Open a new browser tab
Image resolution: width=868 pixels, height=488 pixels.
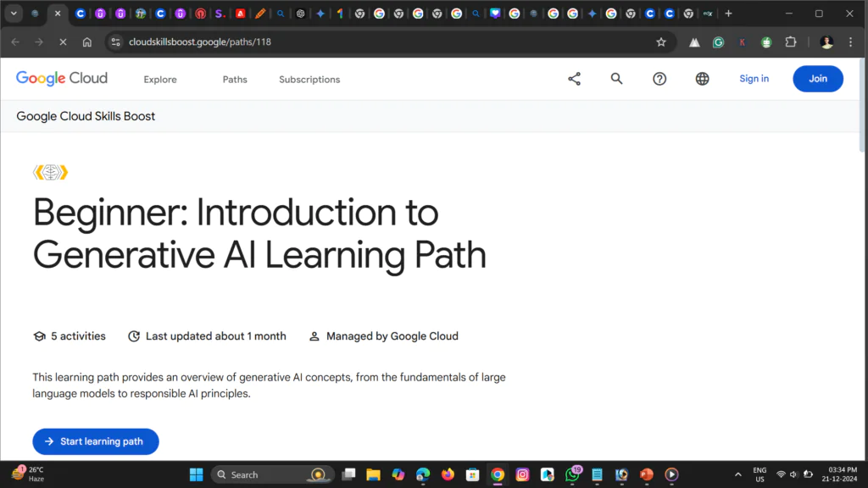pos(728,14)
